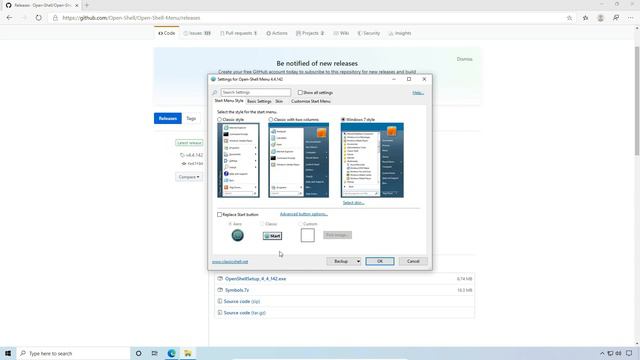The image size is (640, 360).
Task: Close the Releases browser tab
Action: pyautogui.click(x=76, y=5)
